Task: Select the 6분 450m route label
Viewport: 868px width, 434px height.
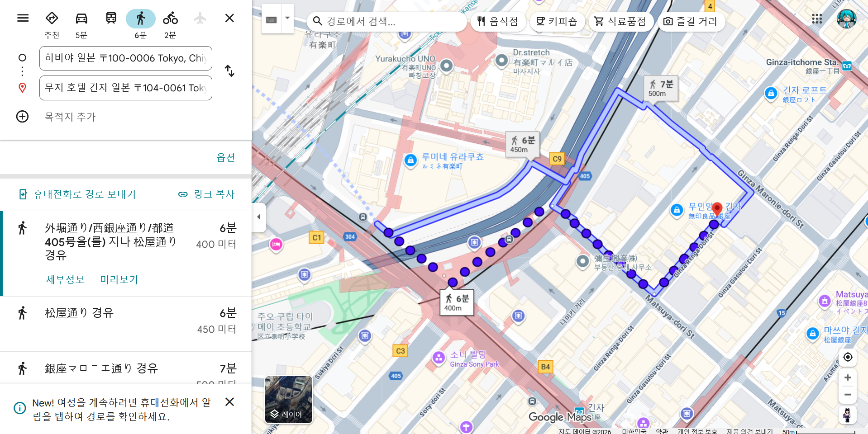Action: point(523,144)
